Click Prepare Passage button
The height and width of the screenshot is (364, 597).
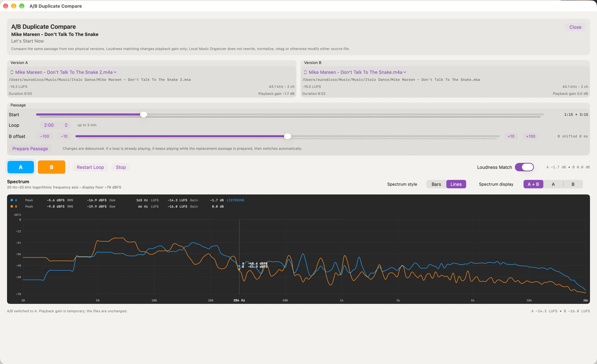(x=30, y=149)
